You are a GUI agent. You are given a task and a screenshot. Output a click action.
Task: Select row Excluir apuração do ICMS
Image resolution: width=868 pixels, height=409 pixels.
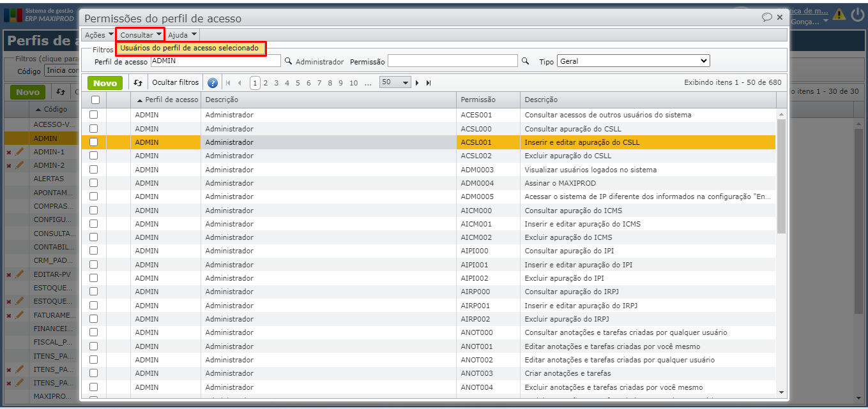click(429, 237)
